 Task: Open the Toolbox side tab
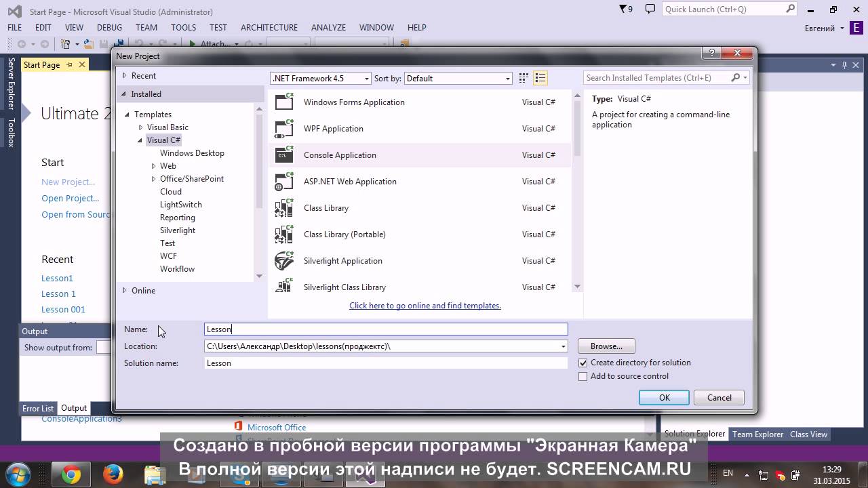11,132
